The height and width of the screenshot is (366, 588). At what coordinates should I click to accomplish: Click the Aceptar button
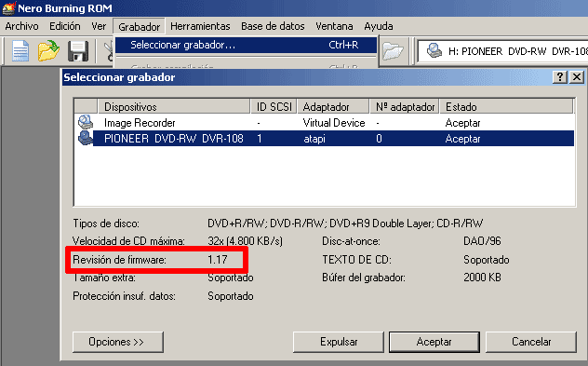click(434, 342)
